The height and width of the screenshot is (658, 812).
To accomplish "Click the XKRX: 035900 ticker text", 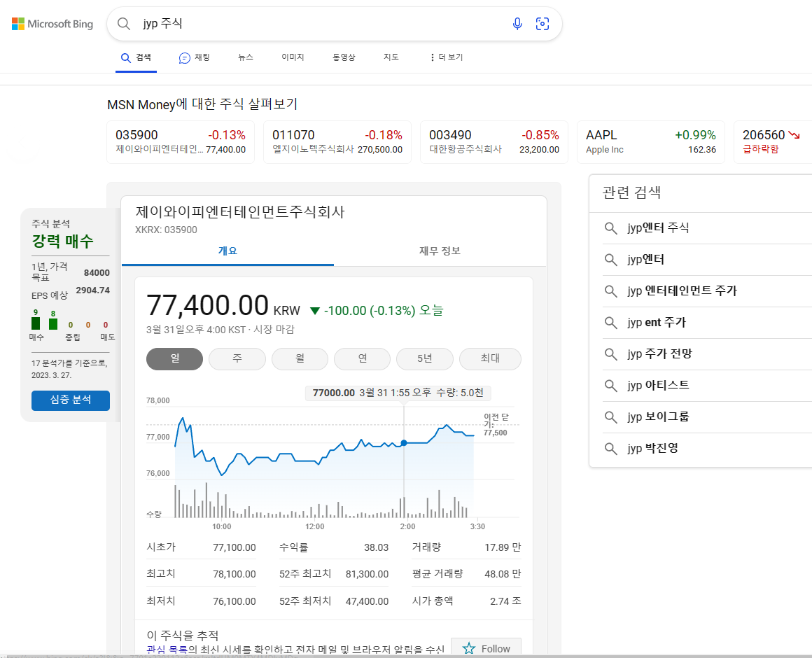I will (166, 230).
